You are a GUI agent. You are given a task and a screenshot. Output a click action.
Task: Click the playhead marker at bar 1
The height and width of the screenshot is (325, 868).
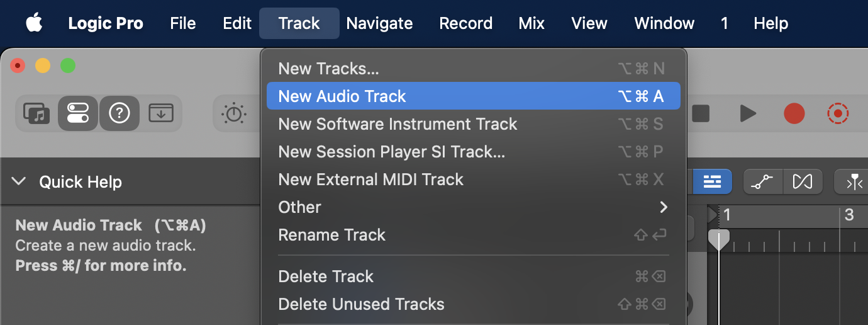click(719, 239)
